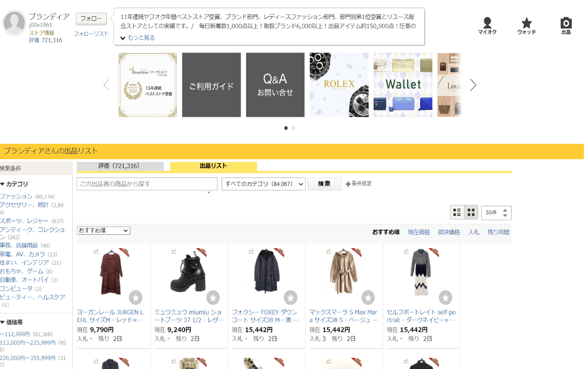Click the seller search input field

[x=147, y=184]
